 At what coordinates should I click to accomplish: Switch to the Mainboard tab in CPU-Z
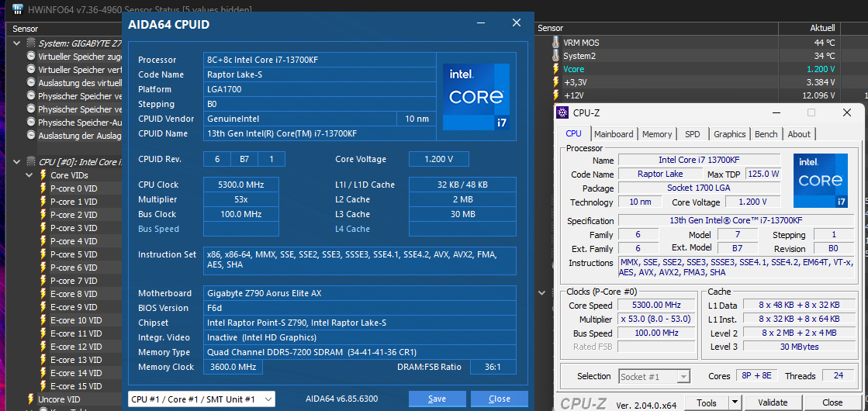[614, 134]
